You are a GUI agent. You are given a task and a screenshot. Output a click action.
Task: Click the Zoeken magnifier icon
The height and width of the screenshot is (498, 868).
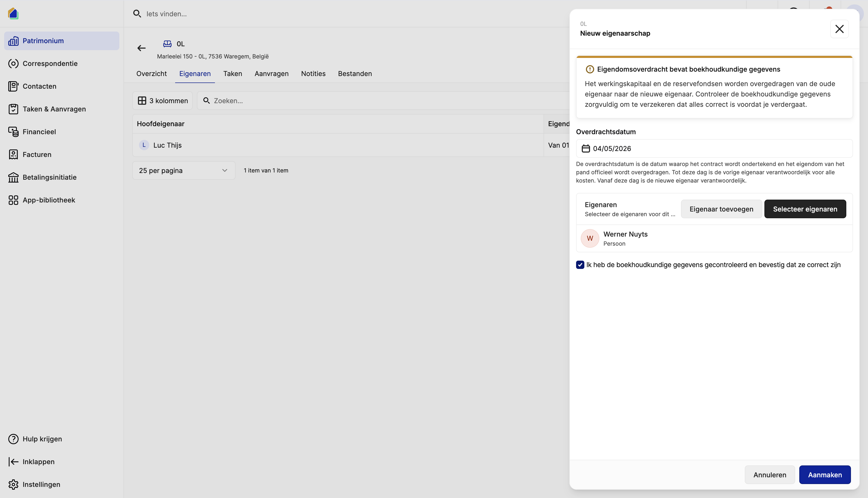click(x=206, y=101)
